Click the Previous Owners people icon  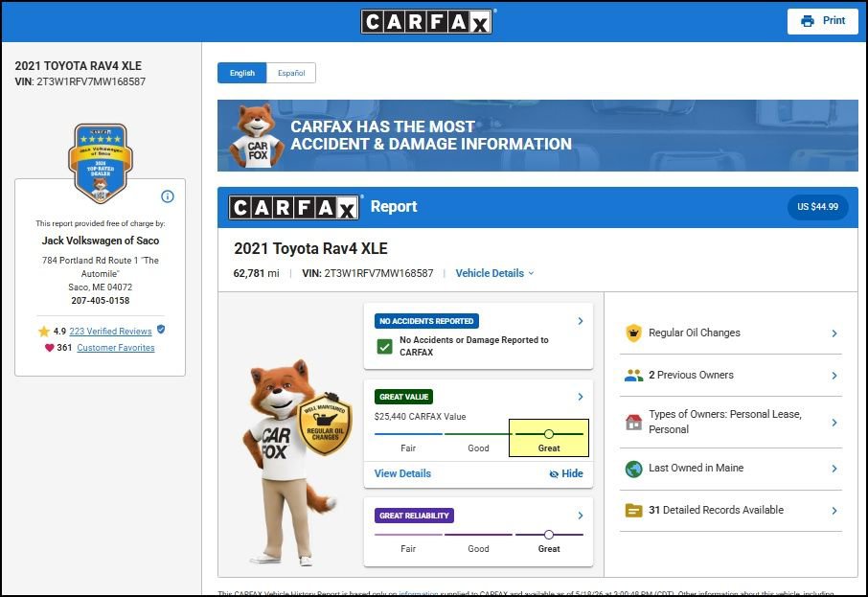point(633,376)
